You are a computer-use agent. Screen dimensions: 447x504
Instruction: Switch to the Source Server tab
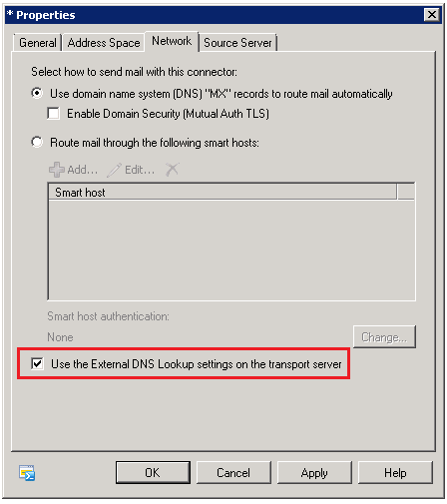237,43
